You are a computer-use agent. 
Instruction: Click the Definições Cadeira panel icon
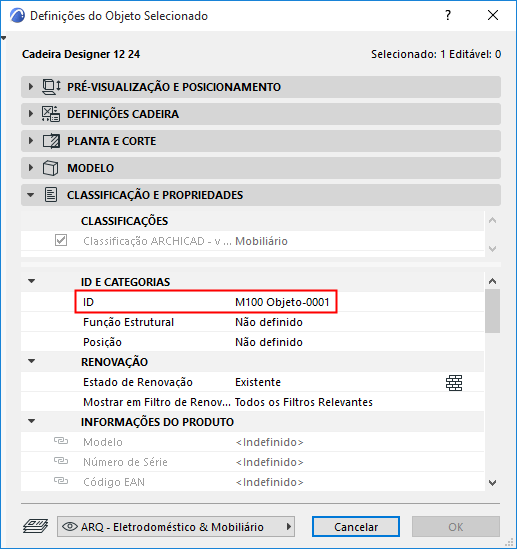point(51,114)
